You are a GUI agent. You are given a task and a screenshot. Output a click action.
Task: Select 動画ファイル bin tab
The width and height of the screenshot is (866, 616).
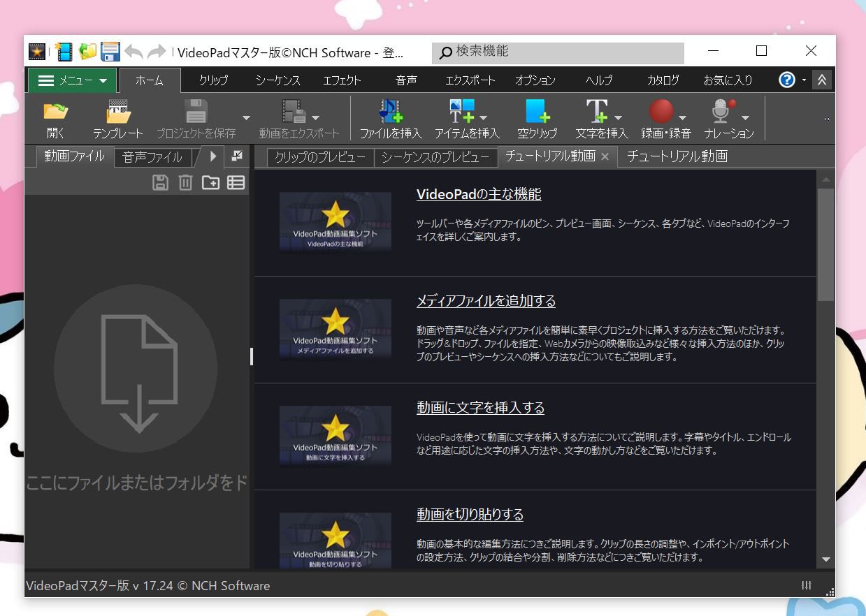pyautogui.click(x=74, y=156)
